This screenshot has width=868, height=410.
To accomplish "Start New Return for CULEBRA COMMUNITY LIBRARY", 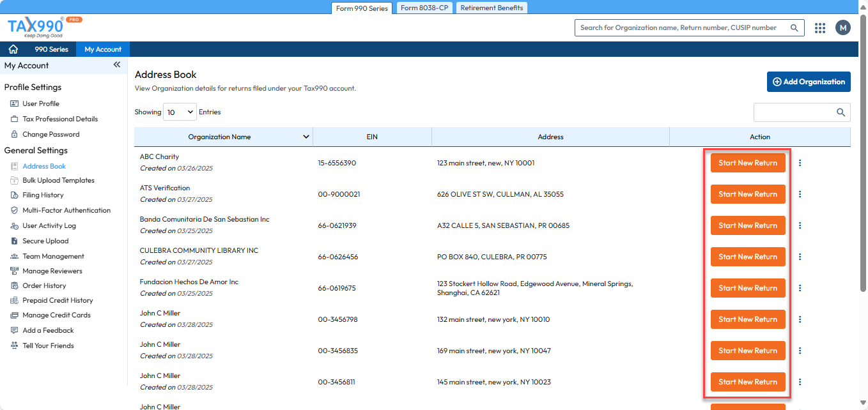I will [x=748, y=257].
